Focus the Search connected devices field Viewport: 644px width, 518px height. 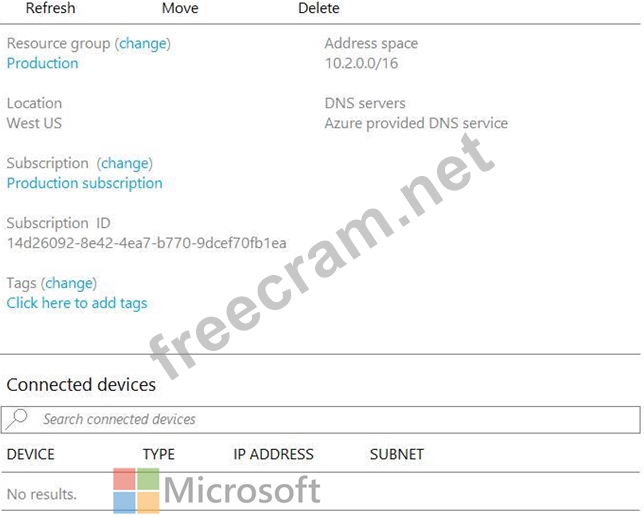coord(330,419)
